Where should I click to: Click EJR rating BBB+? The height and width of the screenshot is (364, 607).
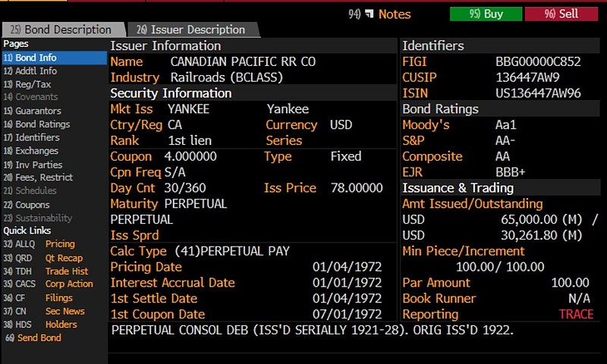coord(510,172)
